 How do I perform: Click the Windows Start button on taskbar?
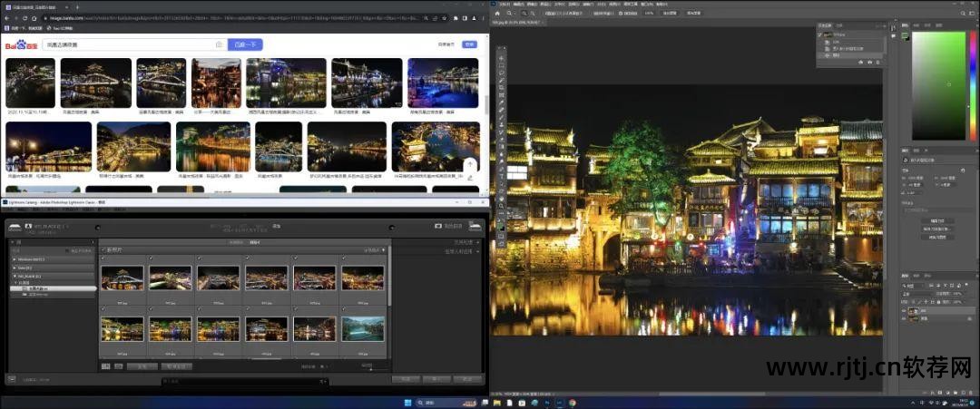pos(407,403)
